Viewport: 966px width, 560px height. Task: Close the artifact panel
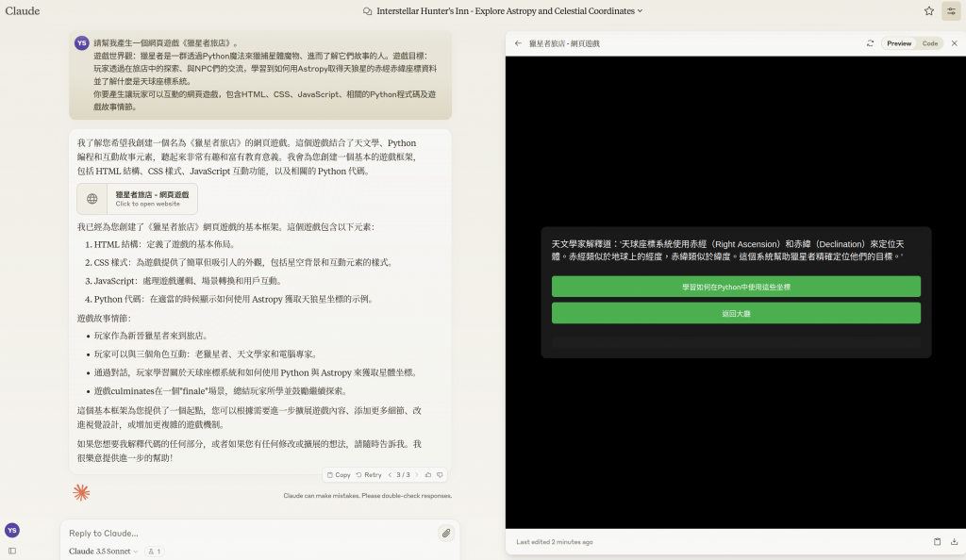955,43
